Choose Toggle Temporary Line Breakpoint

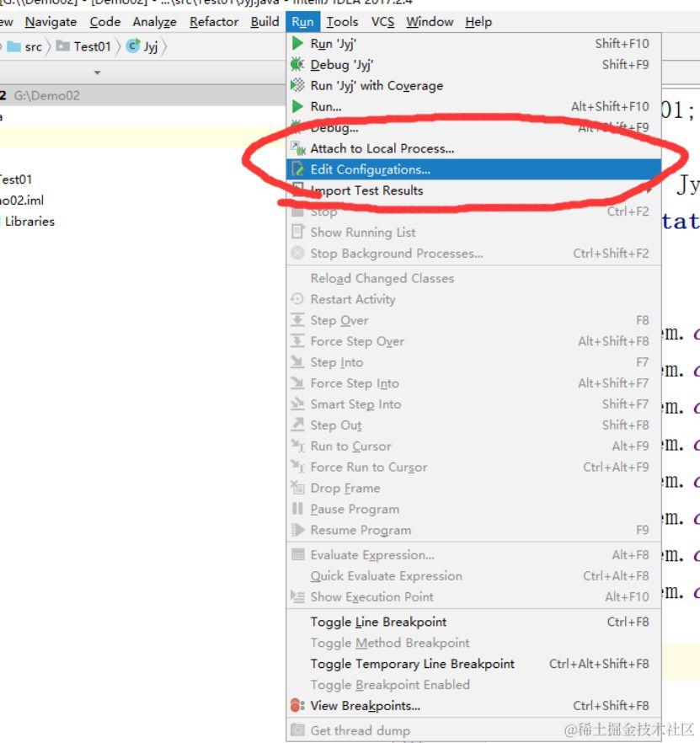(473, 664)
